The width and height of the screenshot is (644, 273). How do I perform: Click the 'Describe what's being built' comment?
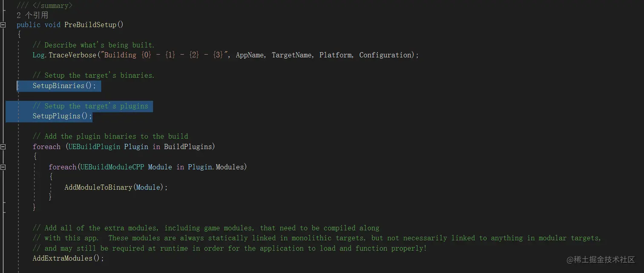click(x=94, y=45)
